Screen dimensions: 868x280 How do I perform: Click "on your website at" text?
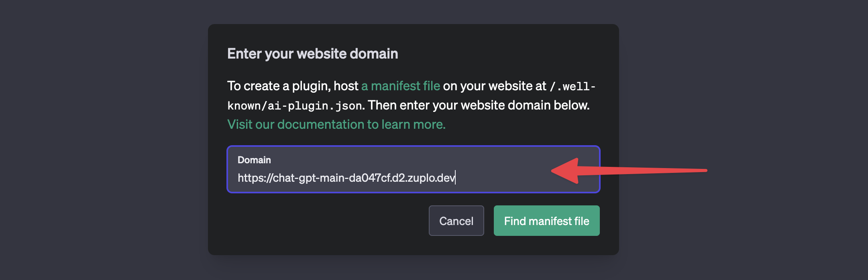[x=494, y=86]
